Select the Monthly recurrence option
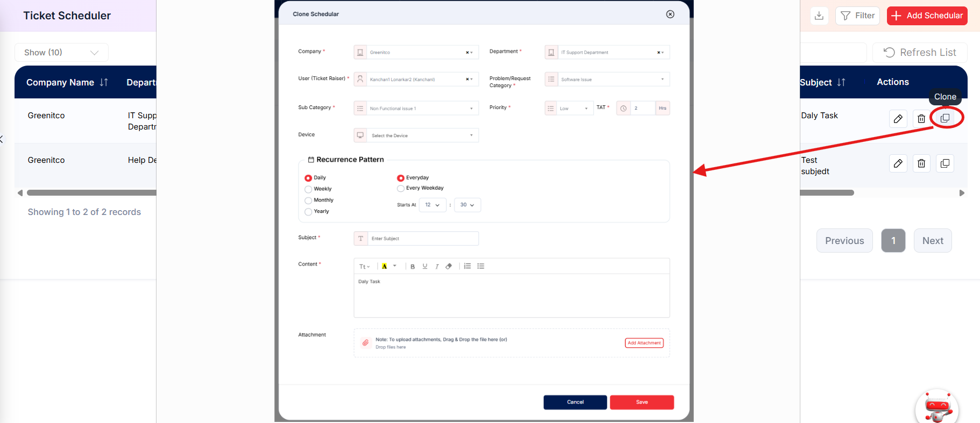This screenshot has height=423, width=980. (x=308, y=200)
